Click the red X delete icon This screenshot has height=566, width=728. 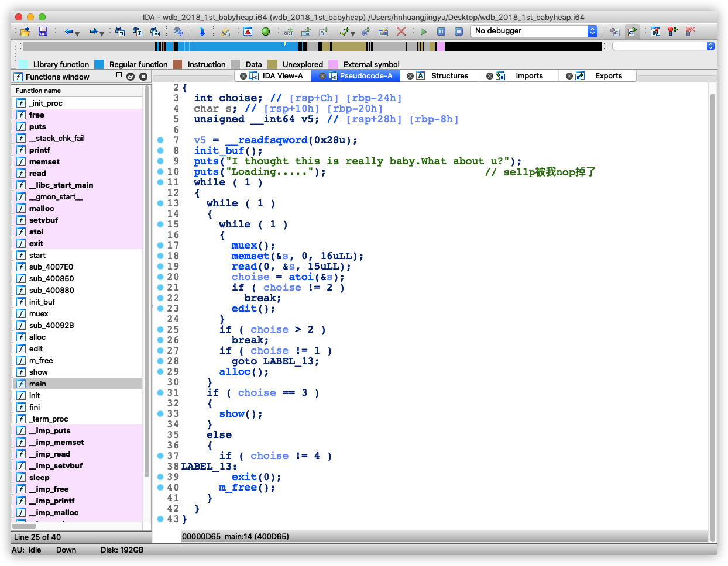click(x=401, y=32)
